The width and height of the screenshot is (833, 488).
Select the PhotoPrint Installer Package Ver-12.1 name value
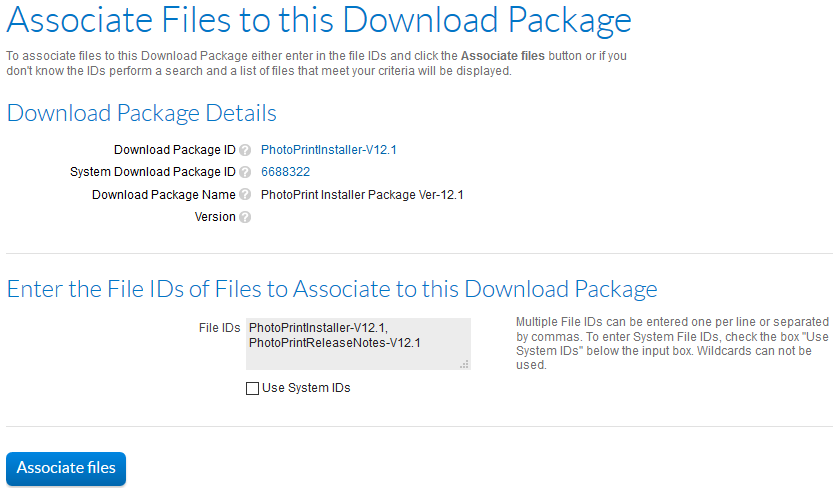coord(362,195)
